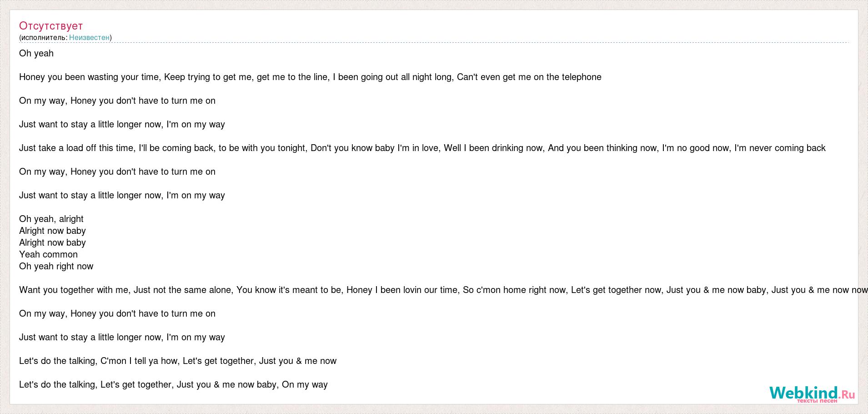
Task: Select the 'Oh yeah, alright' lyric line
Action: (x=51, y=219)
